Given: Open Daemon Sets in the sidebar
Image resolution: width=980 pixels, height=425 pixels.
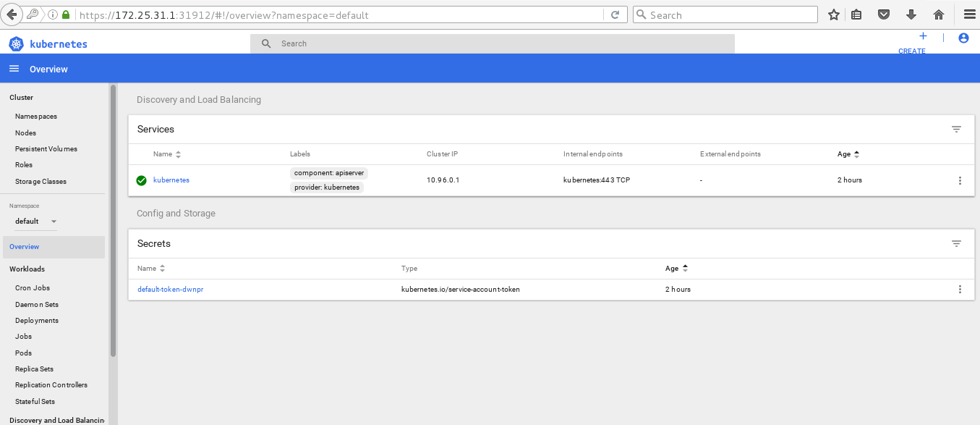Looking at the screenshot, I should tap(37, 305).
